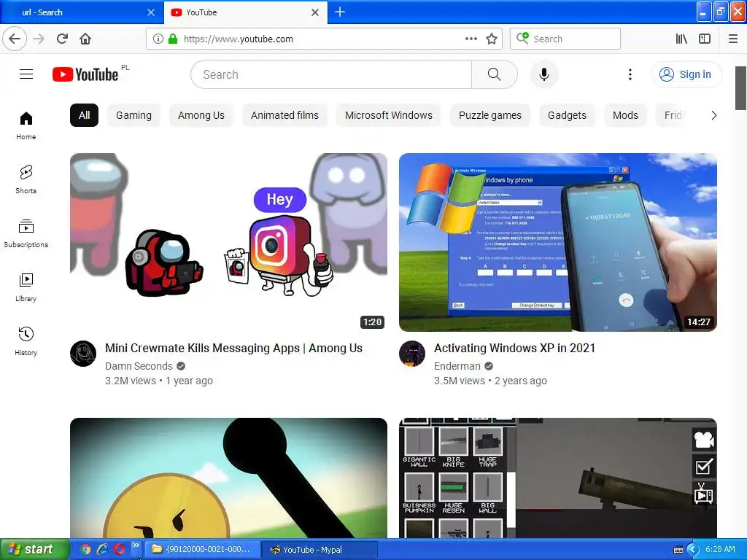Click the Enderman channel avatar

412,354
